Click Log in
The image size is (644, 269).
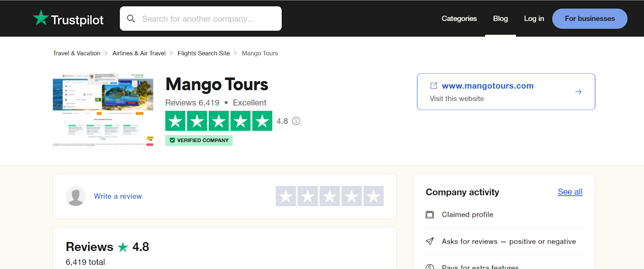tap(534, 18)
